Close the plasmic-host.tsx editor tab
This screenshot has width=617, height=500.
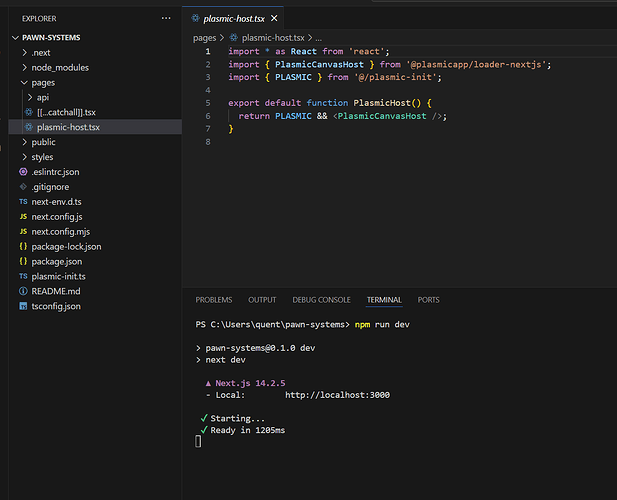(274, 18)
